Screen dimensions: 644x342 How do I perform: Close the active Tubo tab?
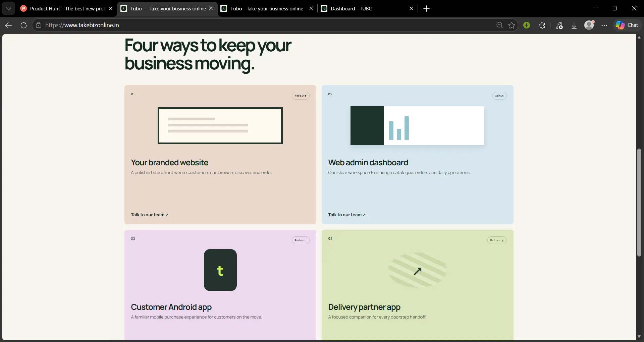tap(211, 8)
